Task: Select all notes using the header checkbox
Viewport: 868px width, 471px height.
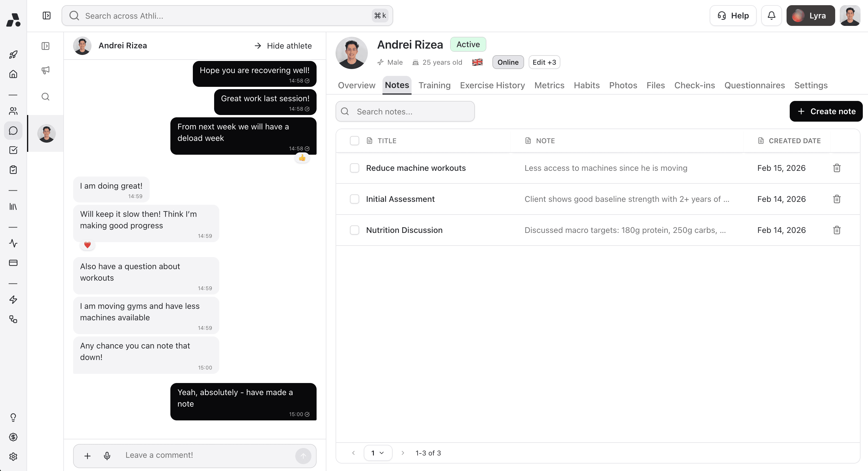Action: click(x=355, y=140)
